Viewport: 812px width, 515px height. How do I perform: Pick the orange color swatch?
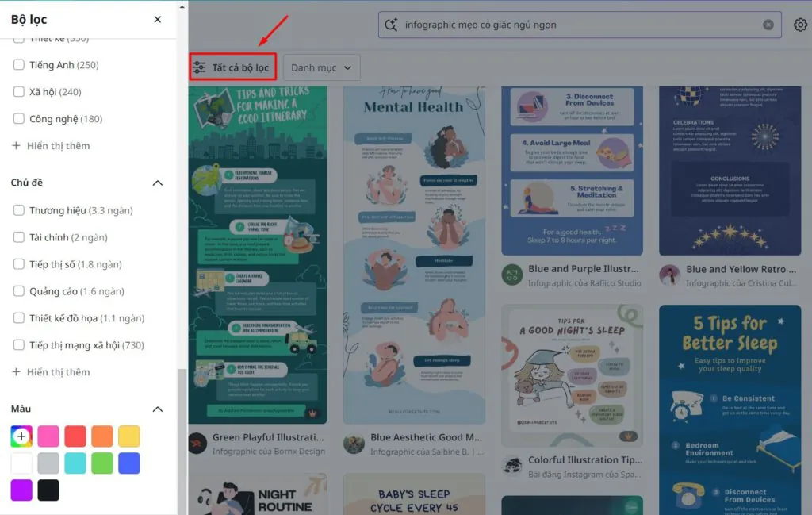click(x=102, y=436)
